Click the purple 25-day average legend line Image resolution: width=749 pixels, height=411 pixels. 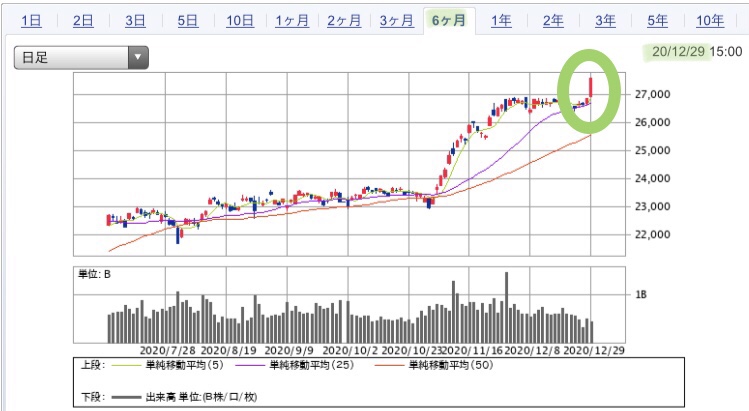coord(250,366)
